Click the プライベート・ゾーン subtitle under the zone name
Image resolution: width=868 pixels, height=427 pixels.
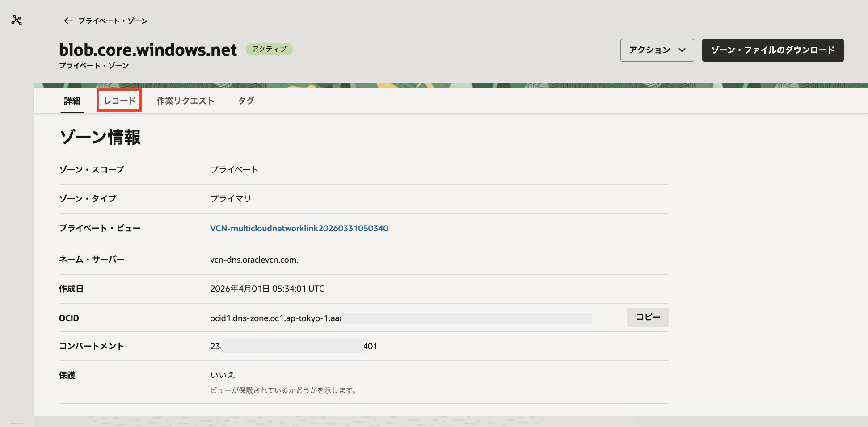click(x=94, y=66)
